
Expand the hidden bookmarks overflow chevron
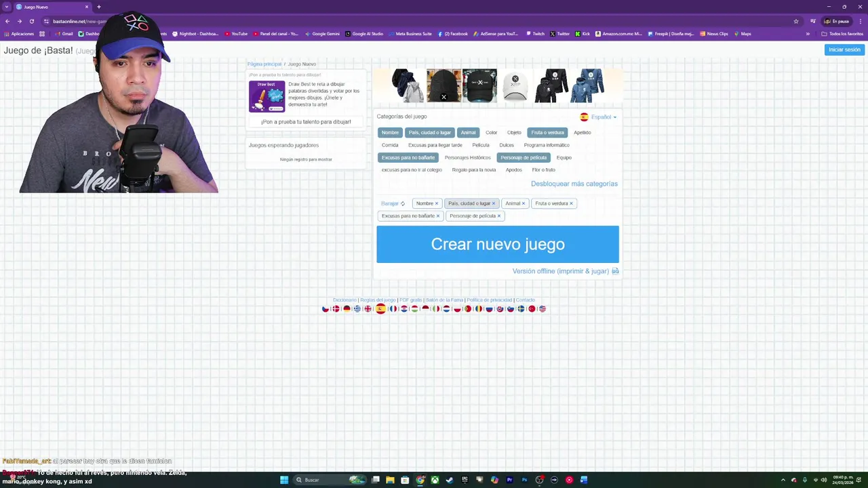808,34
